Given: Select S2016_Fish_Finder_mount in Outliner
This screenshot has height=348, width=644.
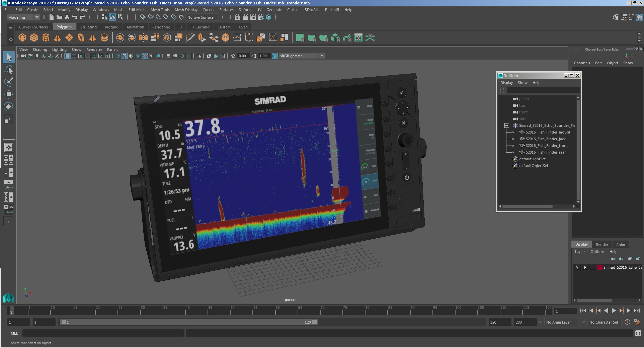Looking at the screenshot, I should coord(548,132).
